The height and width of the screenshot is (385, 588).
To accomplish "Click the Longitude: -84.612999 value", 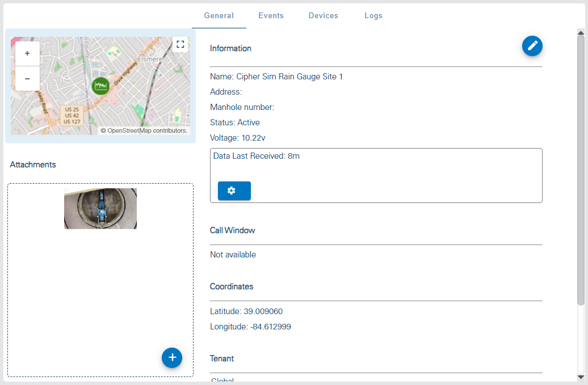I will (x=250, y=327).
